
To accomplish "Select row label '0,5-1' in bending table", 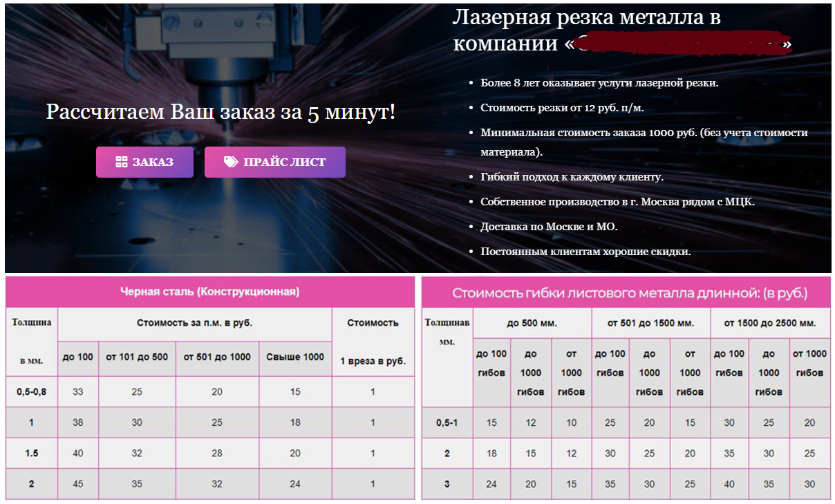I will pos(447,422).
